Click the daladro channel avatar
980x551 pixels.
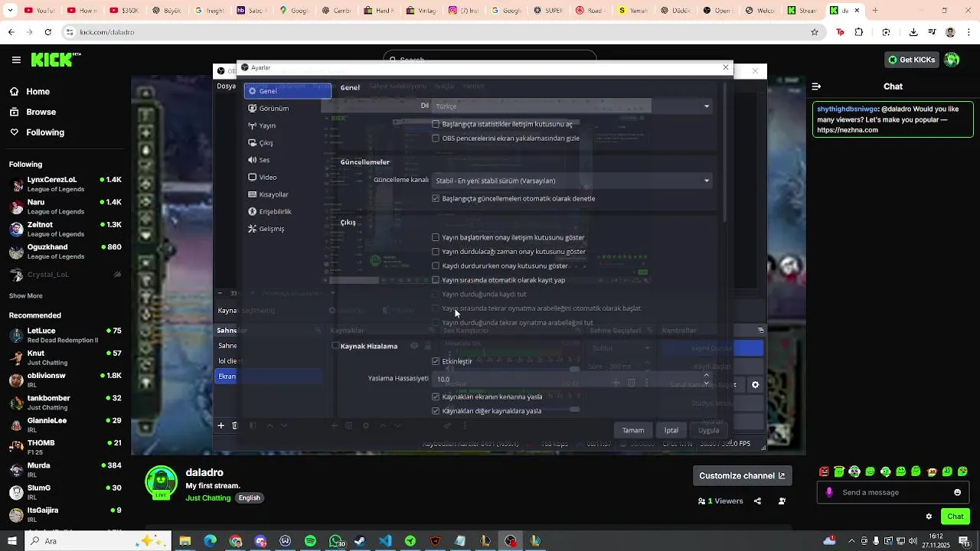pos(162,482)
